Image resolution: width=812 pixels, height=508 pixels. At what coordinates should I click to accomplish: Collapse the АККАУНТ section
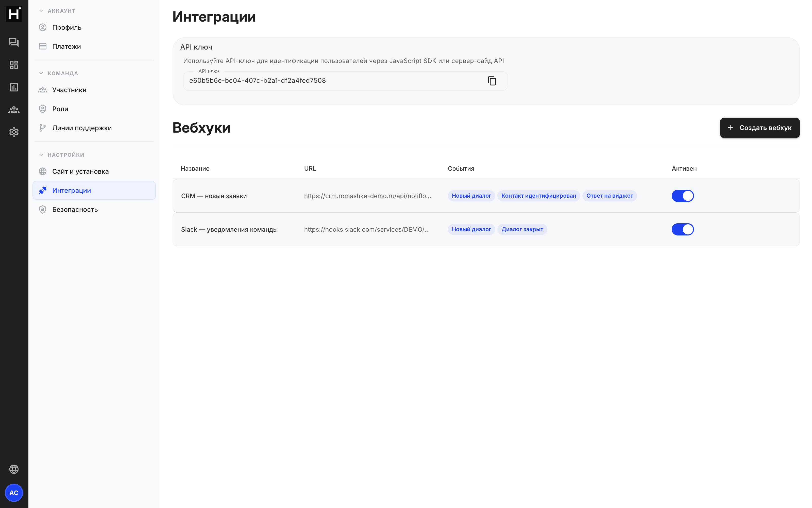click(57, 11)
